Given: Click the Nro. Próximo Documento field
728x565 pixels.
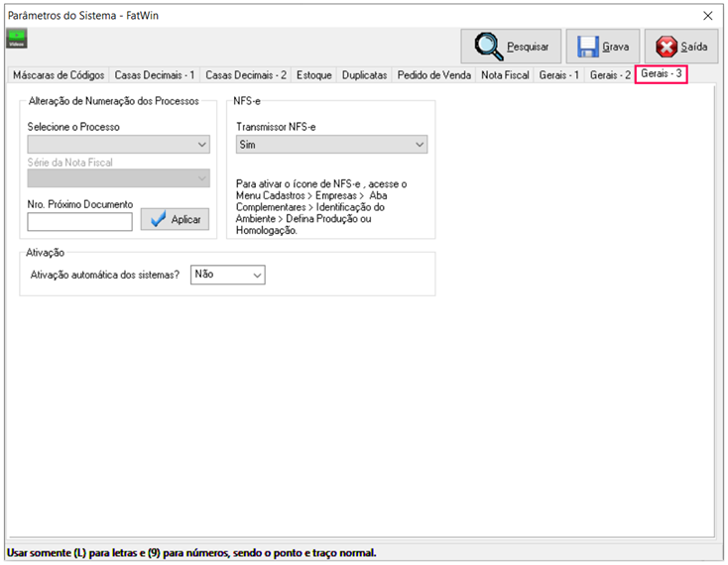Looking at the screenshot, I should pyautogui.click(x=79, y=221).
